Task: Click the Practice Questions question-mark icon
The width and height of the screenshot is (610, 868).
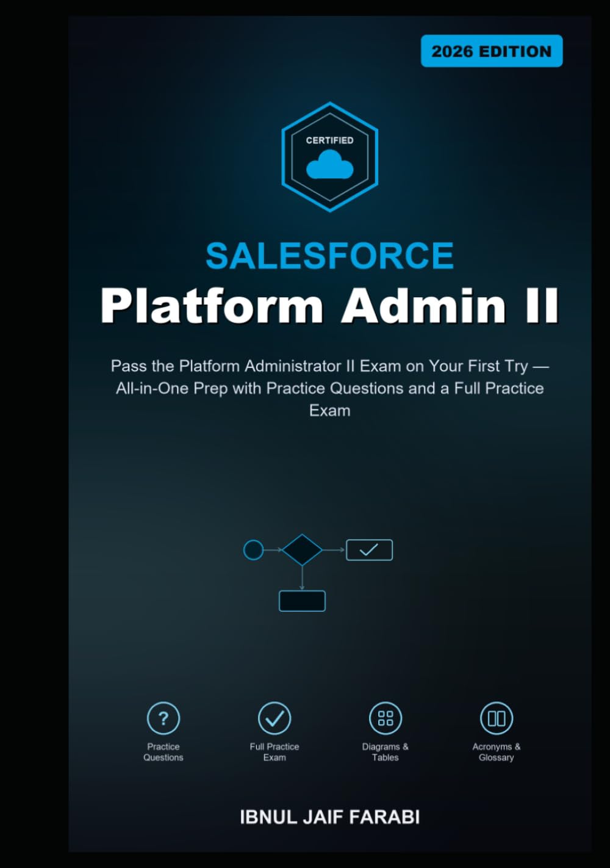Action: click(x=163, y=718)
